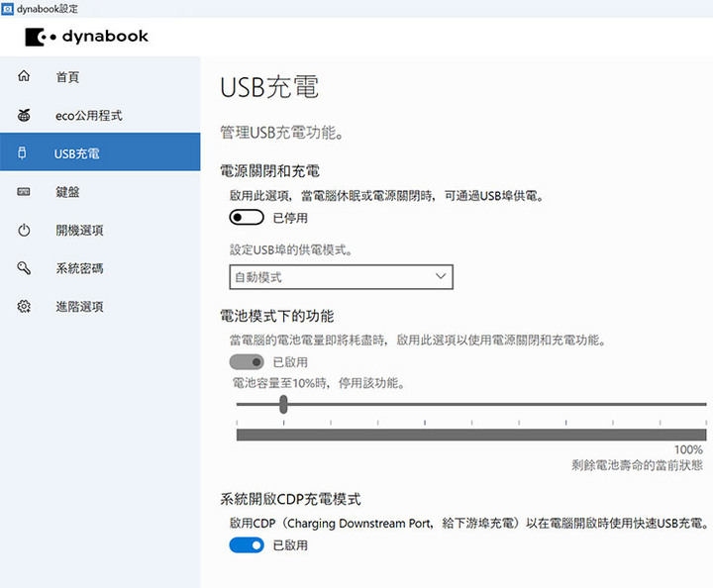The width and height of the screenshot is (713, 588).
Task: Disable the CDP充電模式 toggle switch
Action: click(247, 545)
